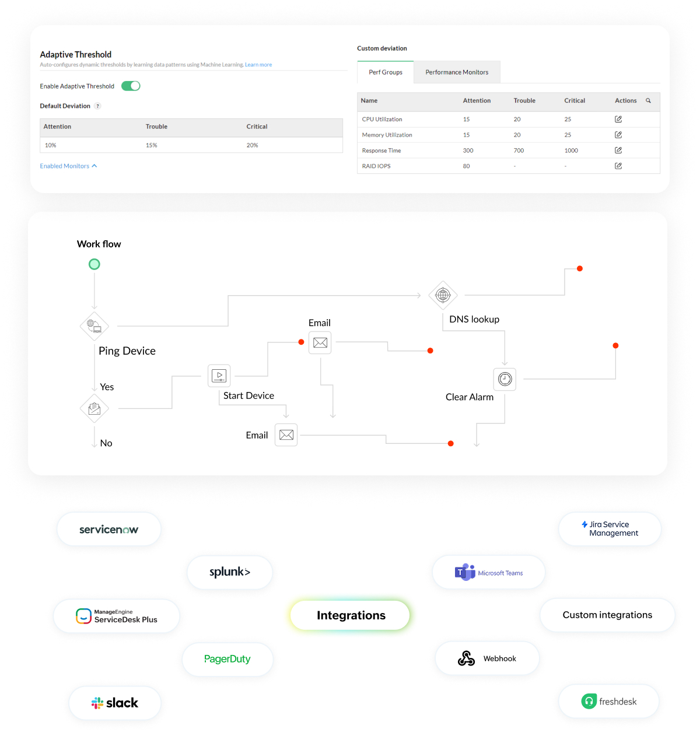Open the Webhook integration card

click(x=487, y=659)
